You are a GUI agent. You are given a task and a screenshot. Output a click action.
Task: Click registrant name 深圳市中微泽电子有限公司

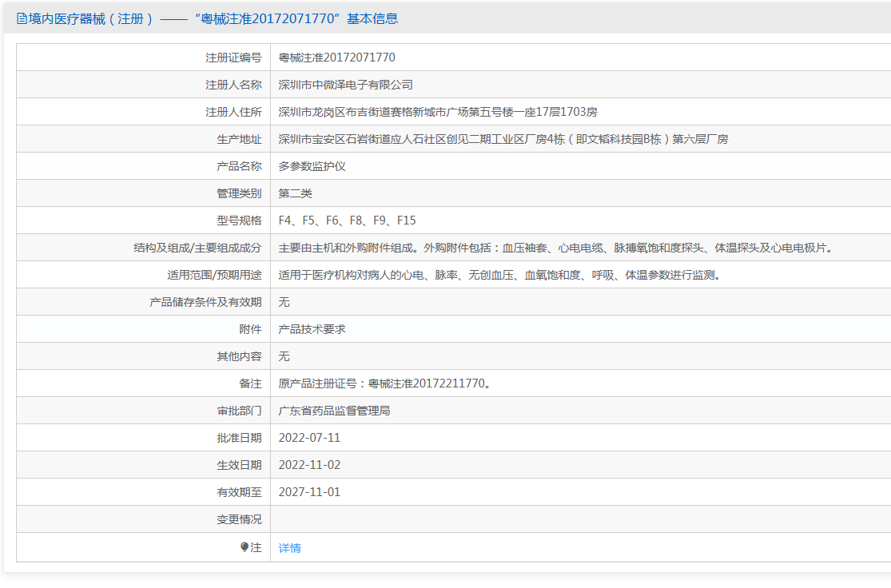point(345,85)
